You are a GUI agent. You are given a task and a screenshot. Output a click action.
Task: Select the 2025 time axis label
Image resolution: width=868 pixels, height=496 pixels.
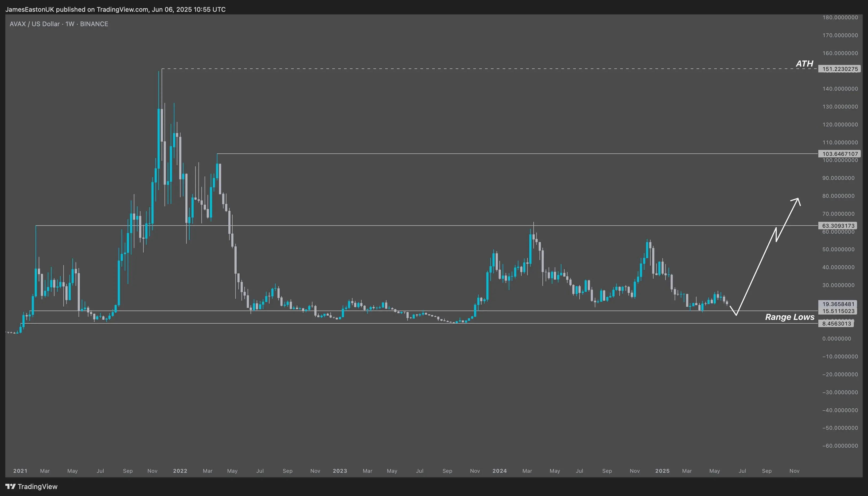662,471
